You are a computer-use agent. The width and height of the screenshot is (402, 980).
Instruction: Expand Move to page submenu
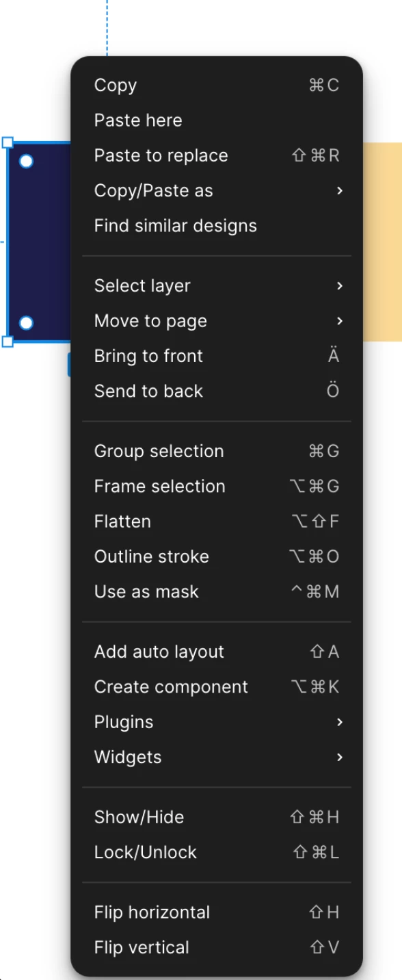pyautogui.click(x=217, y=321)
